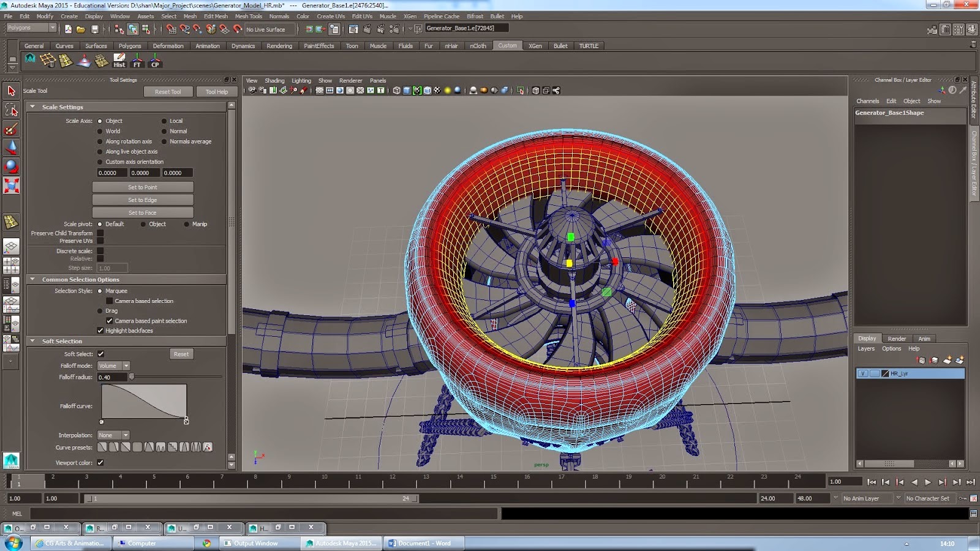This screenshot has width=980, height=551.
Task: Activate the Paint Selection tool in the toolbox
Action: [x=11, y=129]
